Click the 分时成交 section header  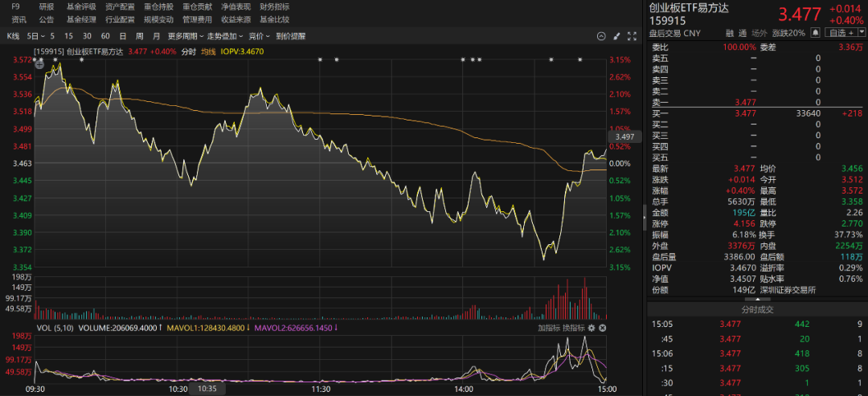[x=758, y=310]
